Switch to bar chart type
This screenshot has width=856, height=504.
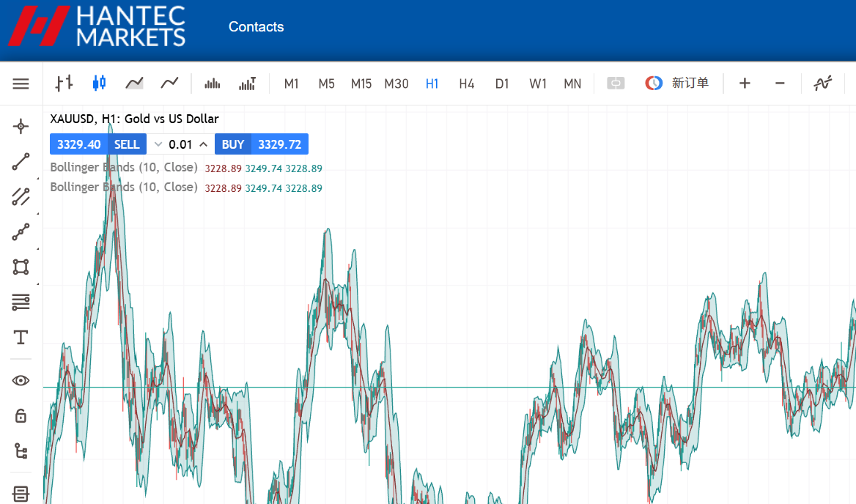tap(64, 84)
